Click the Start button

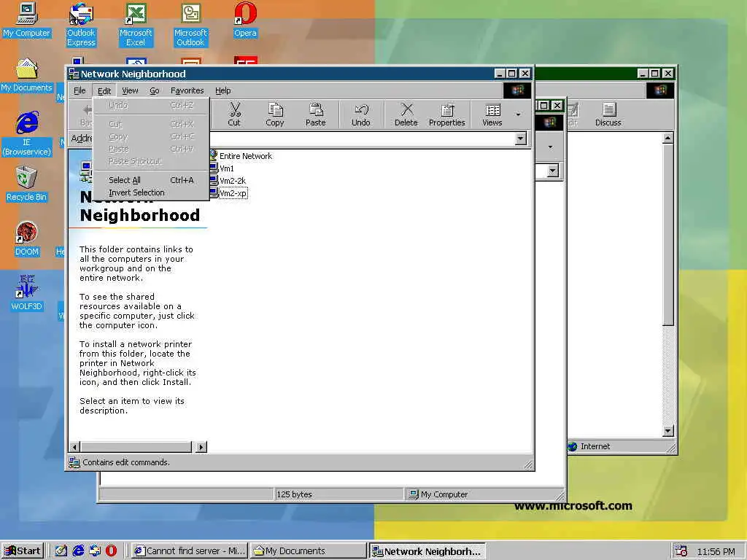point(23,551)
